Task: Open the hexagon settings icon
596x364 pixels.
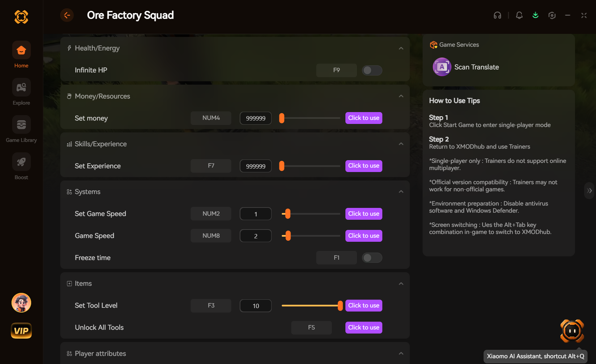Action: (x=552, y=15)
